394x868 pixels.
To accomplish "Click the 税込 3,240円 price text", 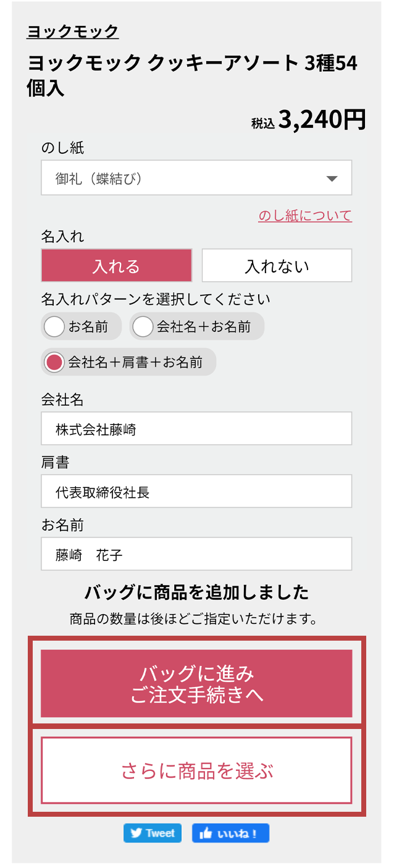I will (309, 120).
